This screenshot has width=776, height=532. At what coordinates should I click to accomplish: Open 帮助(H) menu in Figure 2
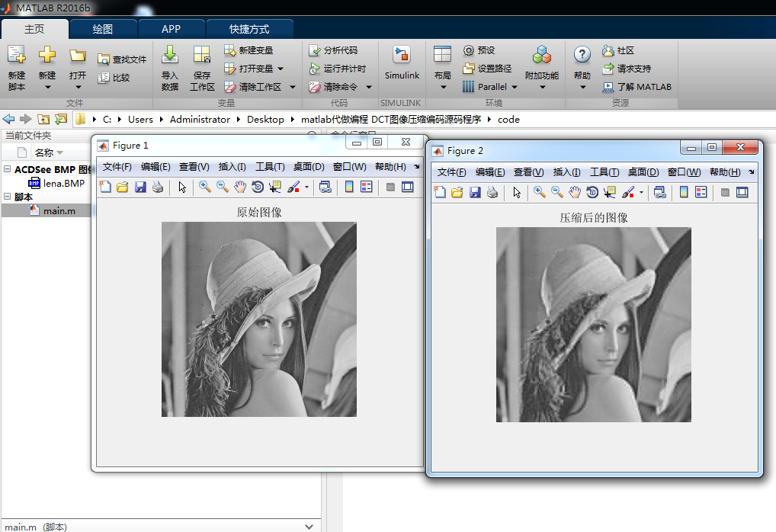(x=724, y=172)
